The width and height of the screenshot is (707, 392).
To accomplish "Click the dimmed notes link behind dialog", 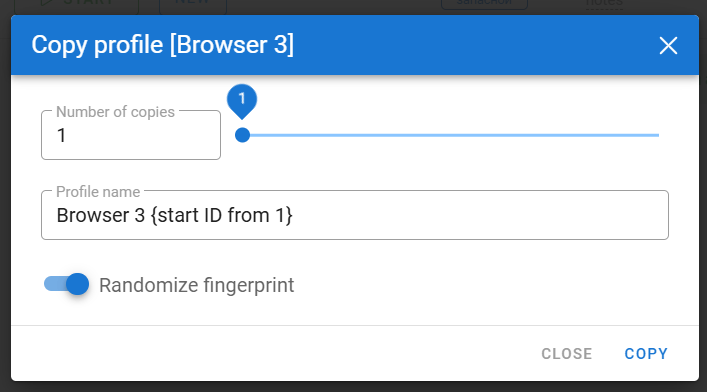I will [x=604, y=4].
